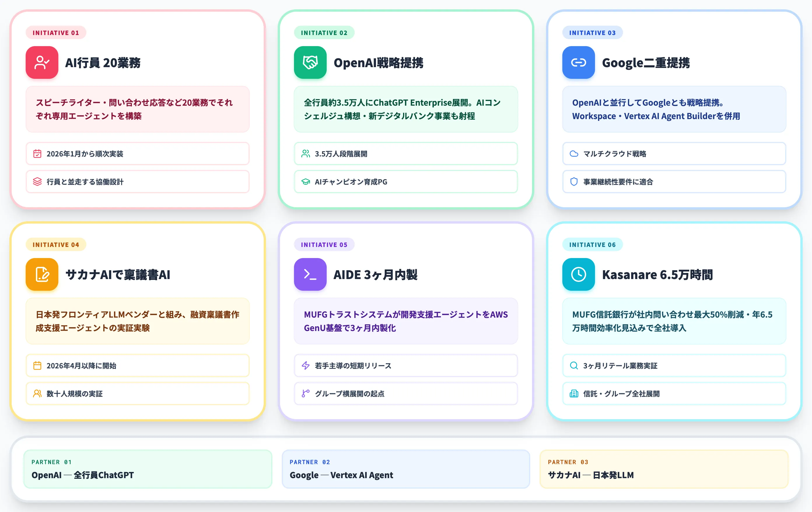Select the INITIATIVE 04 badge
The height and width of the screenshot is (512, 812).
pyautogui.click(x=56, y=245)
